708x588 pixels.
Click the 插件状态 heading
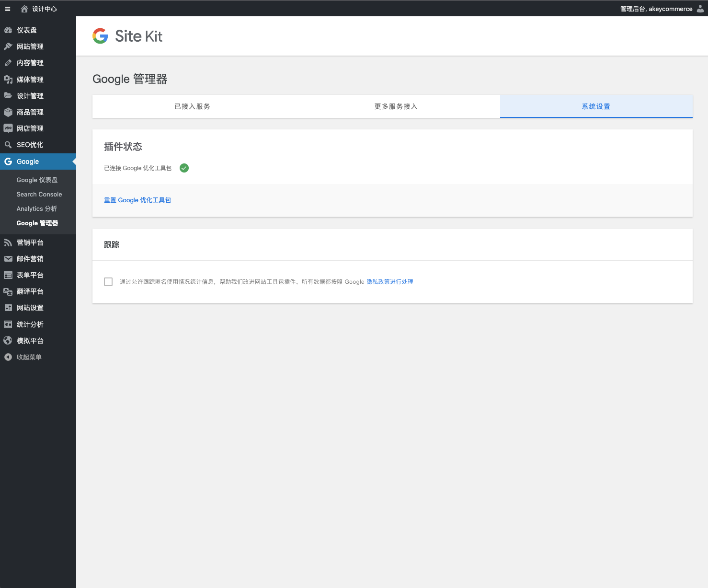pyautogui.click(x=123, y=147)
